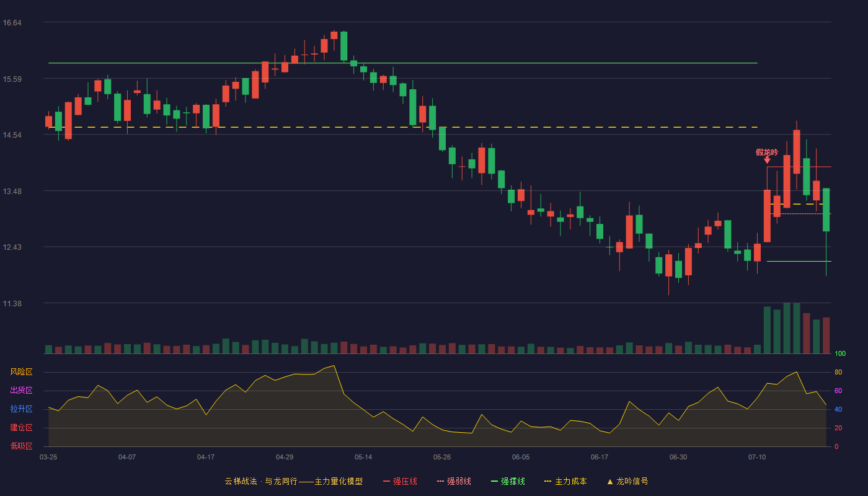
Task: Select the 建仓区 zone label
Action: coord(21,428)
